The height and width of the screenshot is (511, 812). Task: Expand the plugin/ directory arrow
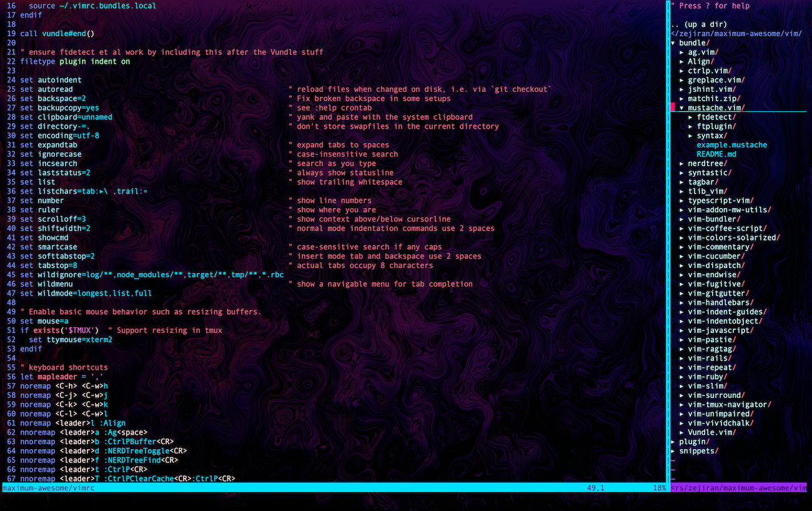pyautogui.click(x=673, y=442)
